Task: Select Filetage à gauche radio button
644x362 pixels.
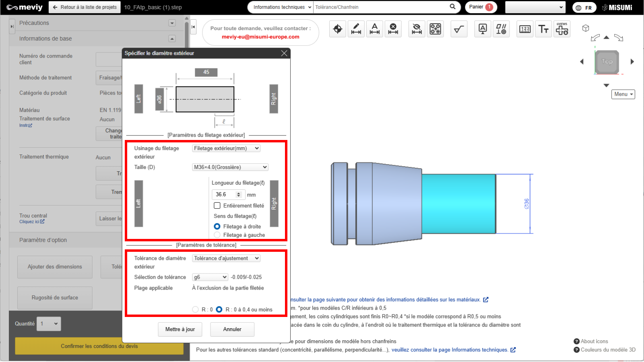Action: 217,235
